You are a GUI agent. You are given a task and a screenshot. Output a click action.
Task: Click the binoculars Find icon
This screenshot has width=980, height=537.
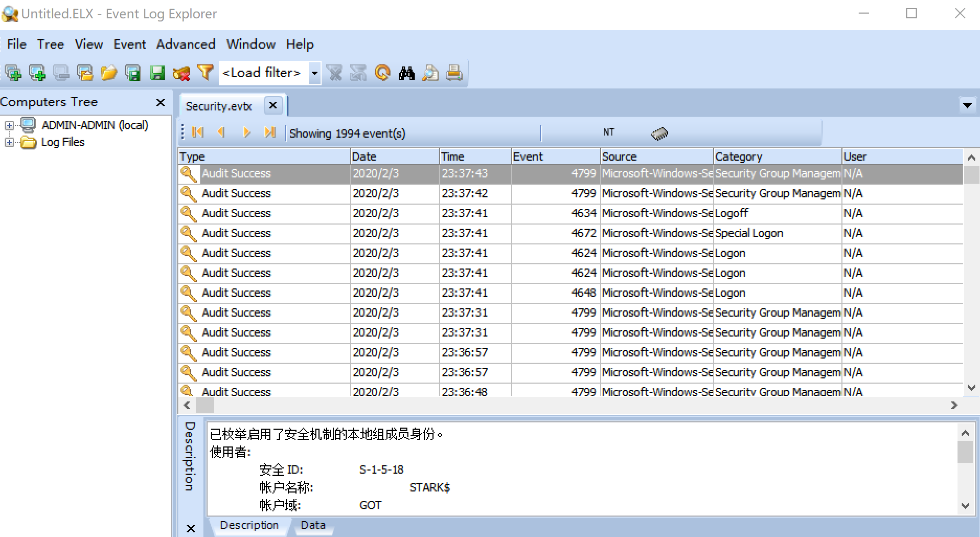pos(406,73)
